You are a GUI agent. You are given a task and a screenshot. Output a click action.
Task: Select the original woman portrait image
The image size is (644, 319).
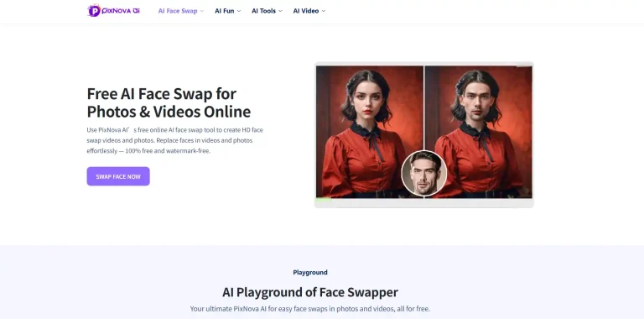(x=369, y=132)
